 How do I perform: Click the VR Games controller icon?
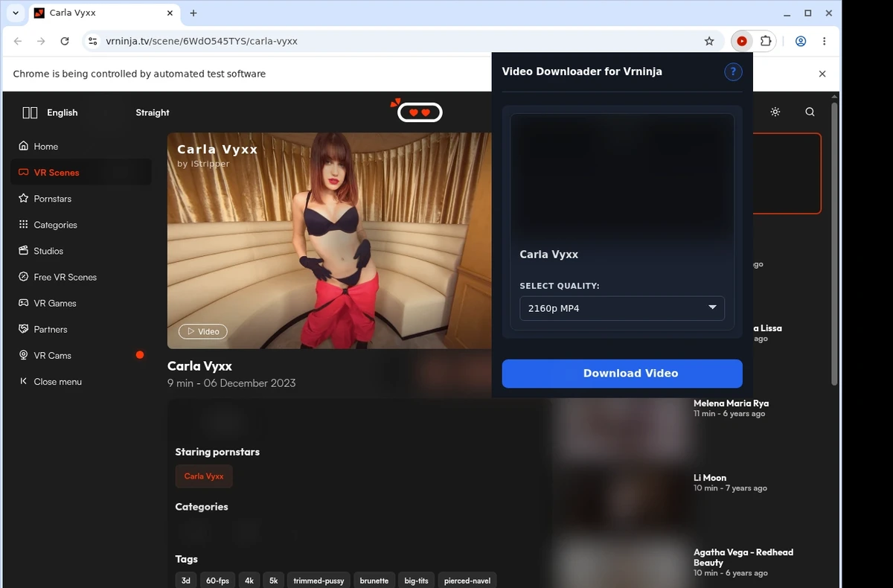point(24,303)
